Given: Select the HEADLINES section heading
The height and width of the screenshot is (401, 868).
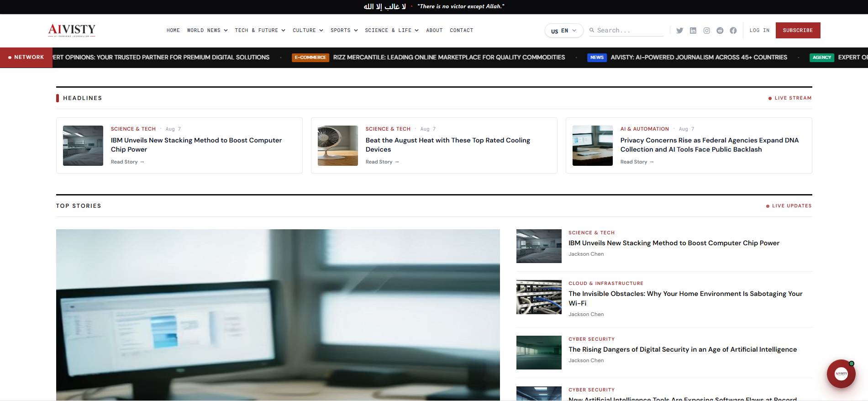Looking at the screenshot, I should click(x=83, y=98).
